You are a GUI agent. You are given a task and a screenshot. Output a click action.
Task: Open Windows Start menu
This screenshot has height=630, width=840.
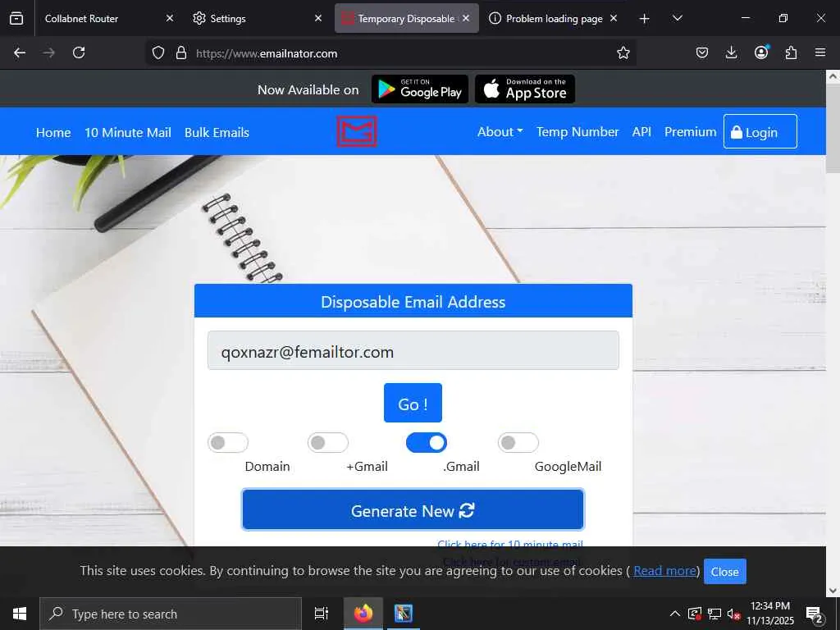20,614
